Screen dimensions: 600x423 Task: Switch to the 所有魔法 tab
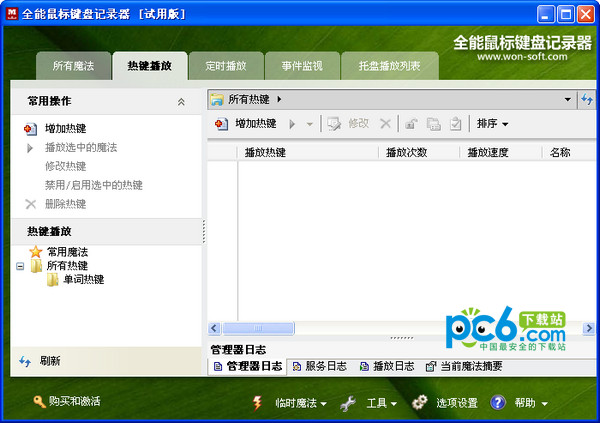click(73, 66)
